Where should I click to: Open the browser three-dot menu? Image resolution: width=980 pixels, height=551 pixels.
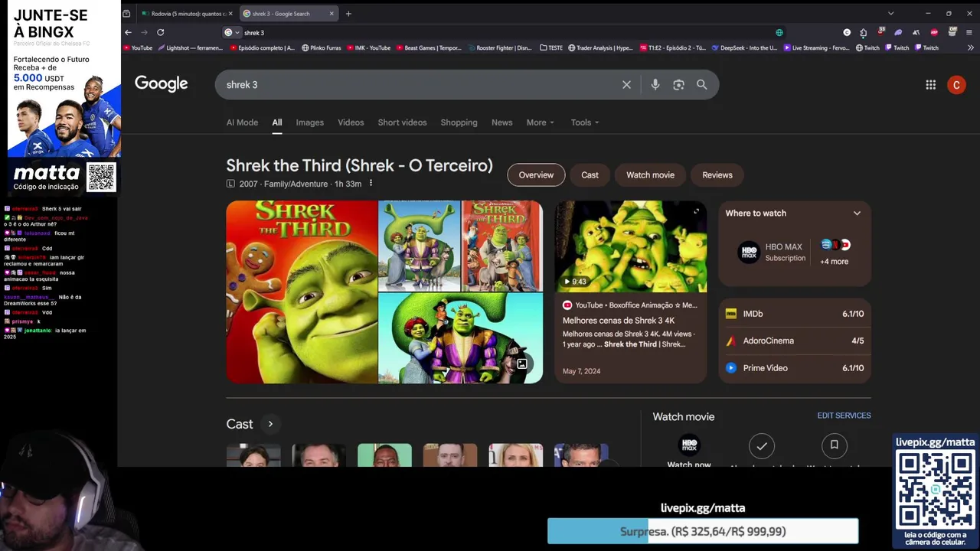tap(969, 32)
